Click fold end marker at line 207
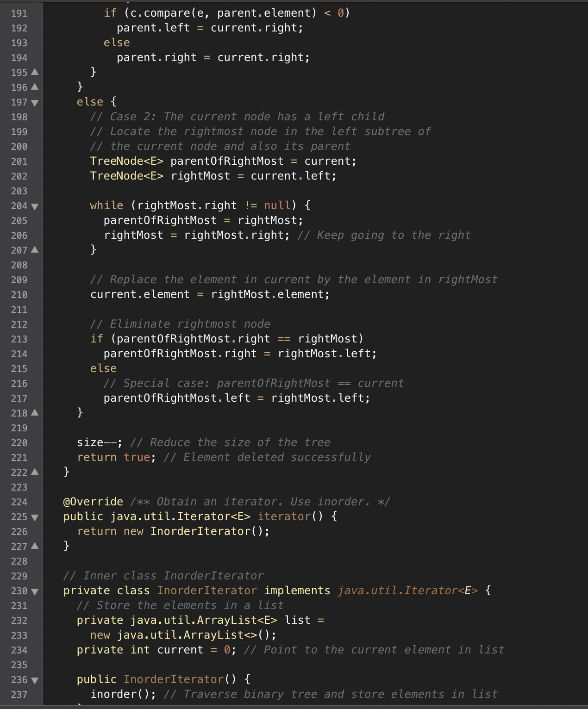Image resolution: width=588 pixels, height=709 pixels. pyautogui.click(x=35, y=250)
